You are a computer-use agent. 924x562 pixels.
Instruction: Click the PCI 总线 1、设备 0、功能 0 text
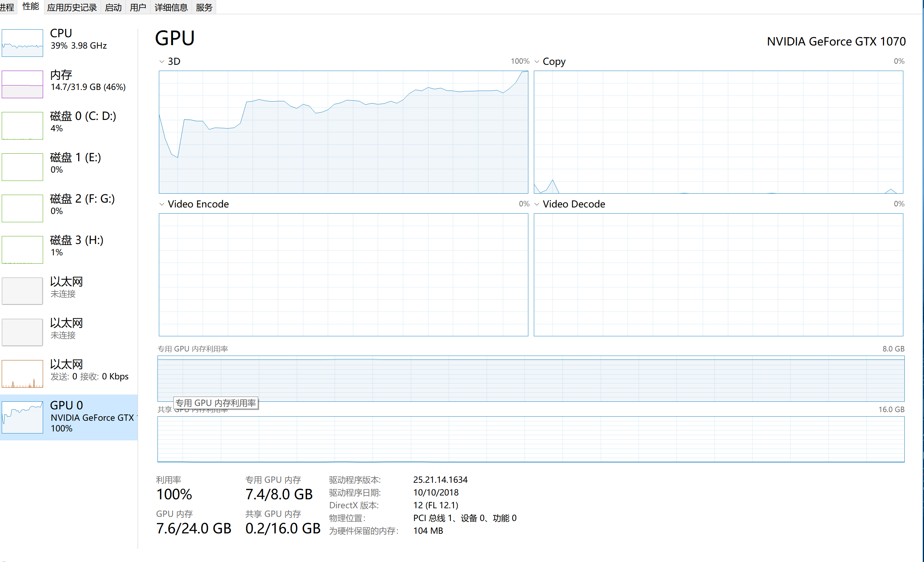465,518
